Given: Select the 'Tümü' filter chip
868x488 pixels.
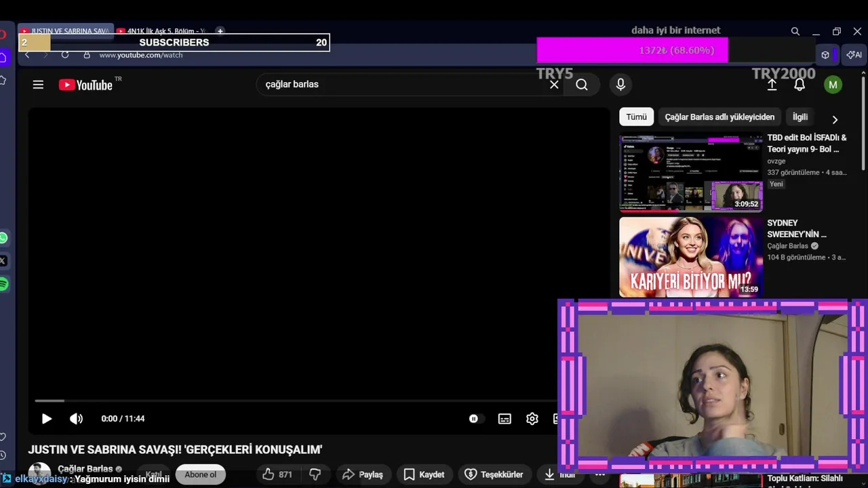Looking at the screenshot, I should coord(636,117).
